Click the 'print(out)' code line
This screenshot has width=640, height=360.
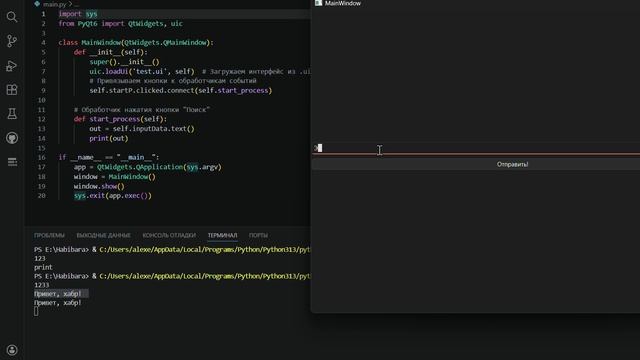[109, 138]
